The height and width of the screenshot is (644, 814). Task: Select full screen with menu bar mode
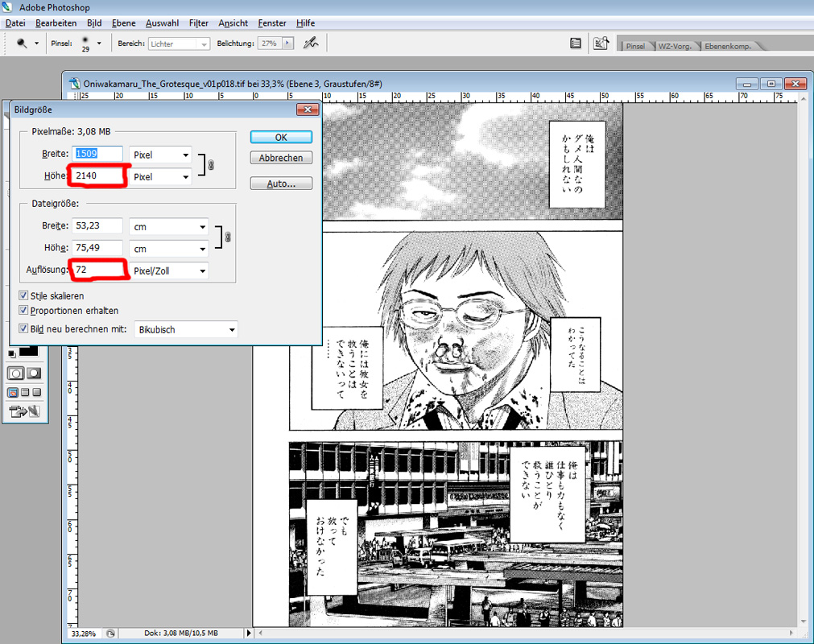(25, 392)
